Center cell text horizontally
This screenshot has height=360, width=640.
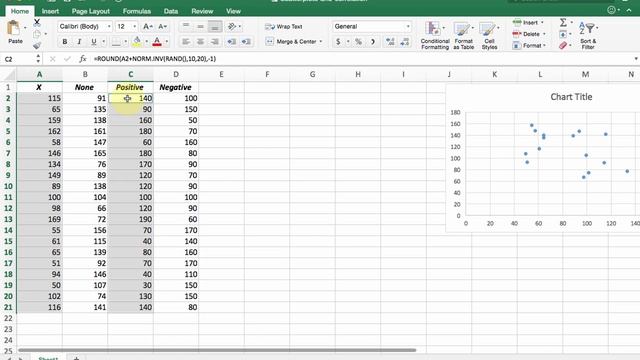tap(200, 42)
